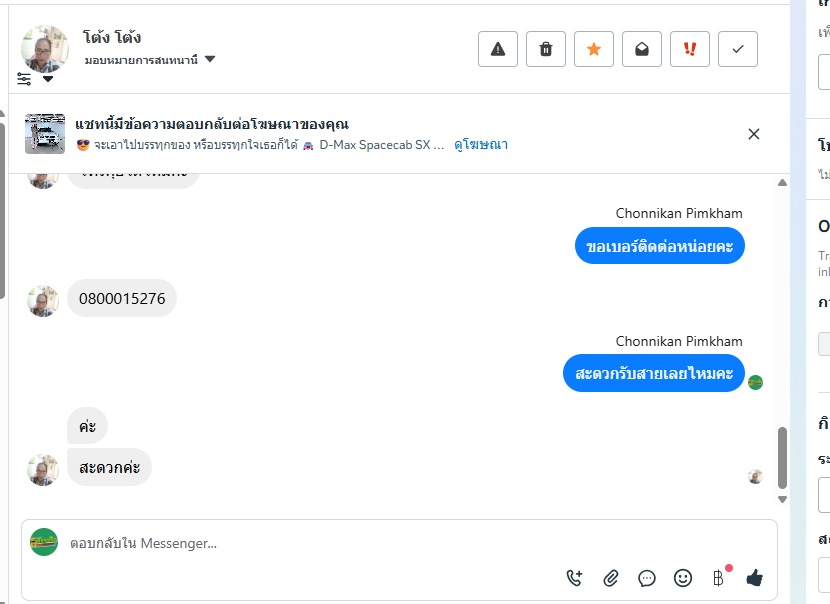Click the Baht payment request icon
Image resolution: width=830 pixels, height=604 pixels.
click(x=718, y=577)
